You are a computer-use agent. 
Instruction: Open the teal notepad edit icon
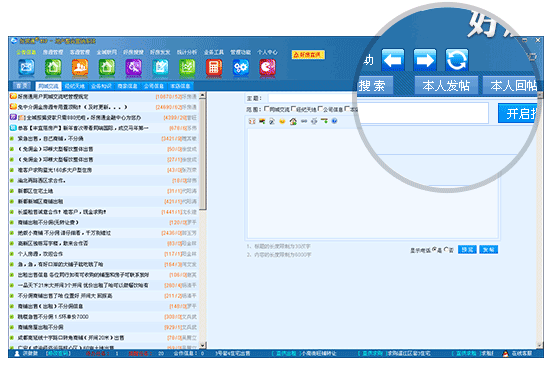(x=160, y=68)
